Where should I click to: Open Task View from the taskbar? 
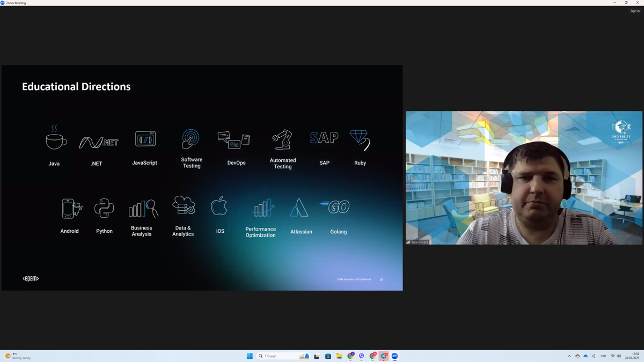click(x=317, y=356)
